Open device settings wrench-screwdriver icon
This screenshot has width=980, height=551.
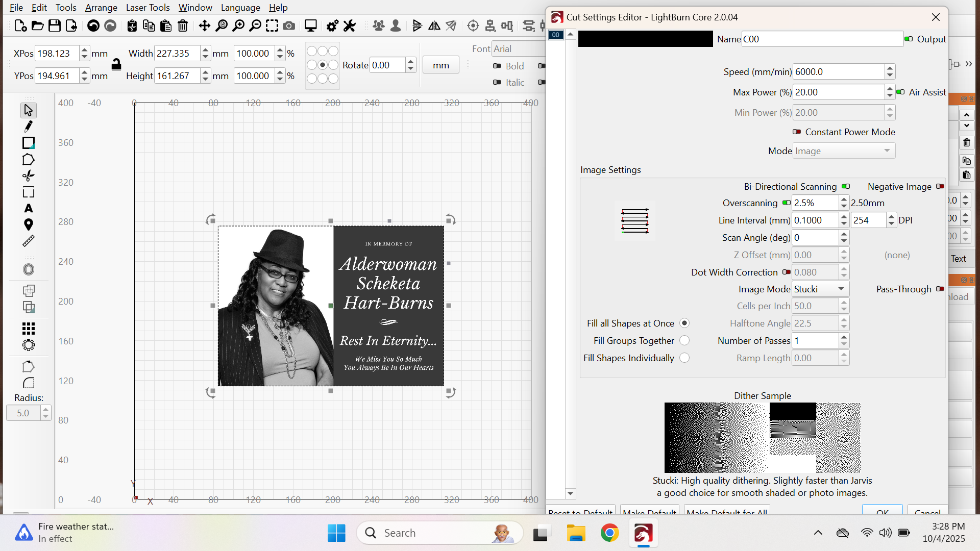pos(350,26)
